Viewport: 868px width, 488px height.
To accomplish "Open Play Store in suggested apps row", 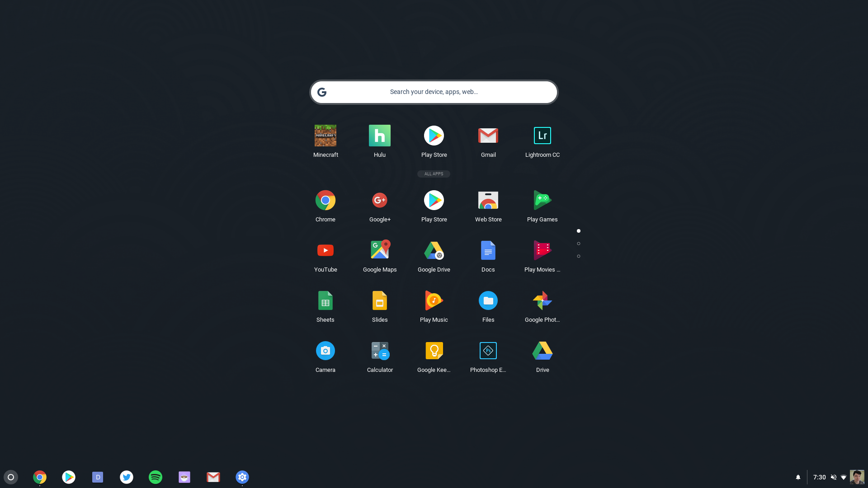I will [x=434, y=136].
